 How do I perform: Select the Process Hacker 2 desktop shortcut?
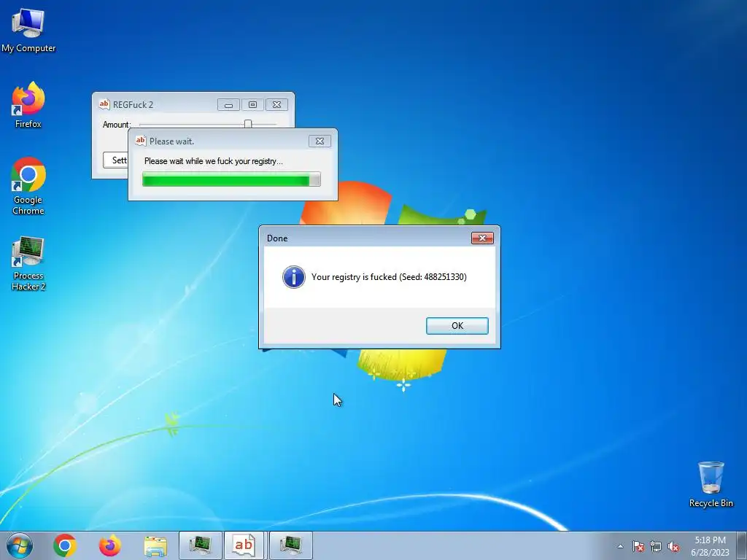pyautogui.click(x=28, y=262)
